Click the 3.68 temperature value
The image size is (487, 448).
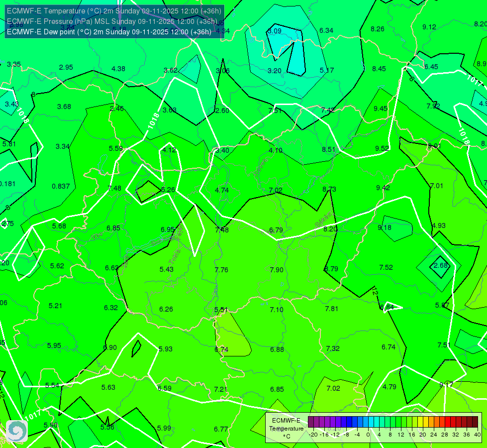pyautogui.click(x=64, y=107)
